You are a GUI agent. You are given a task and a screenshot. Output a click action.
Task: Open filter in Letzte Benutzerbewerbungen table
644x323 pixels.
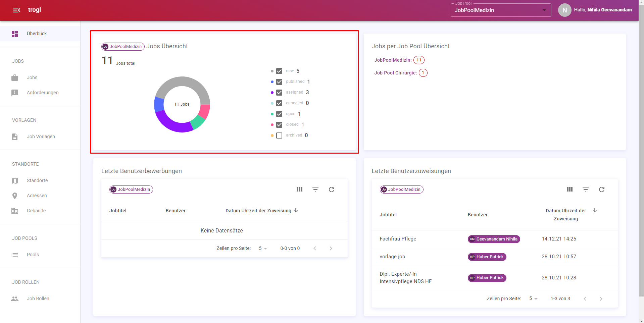click(x=315, y=190)
